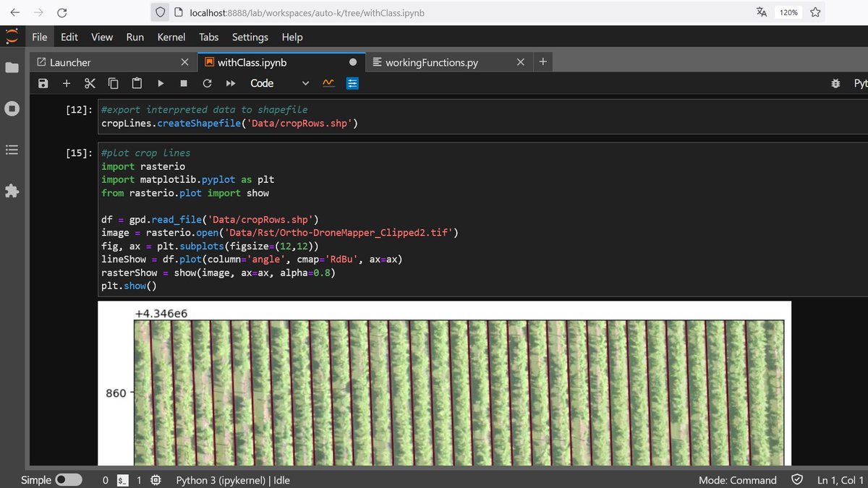Click the gpd.read_file code line
Image resolution: width=868 pixels, height=488 pixels.
click(x=210, y=220)
